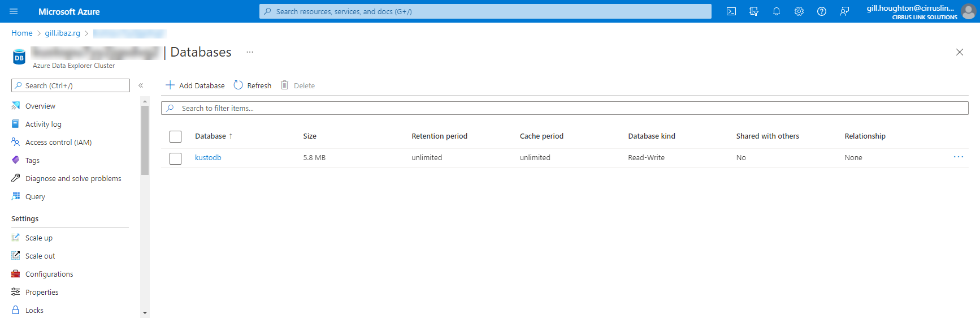Open Cloud Shell from the top bar

(731, 11)
